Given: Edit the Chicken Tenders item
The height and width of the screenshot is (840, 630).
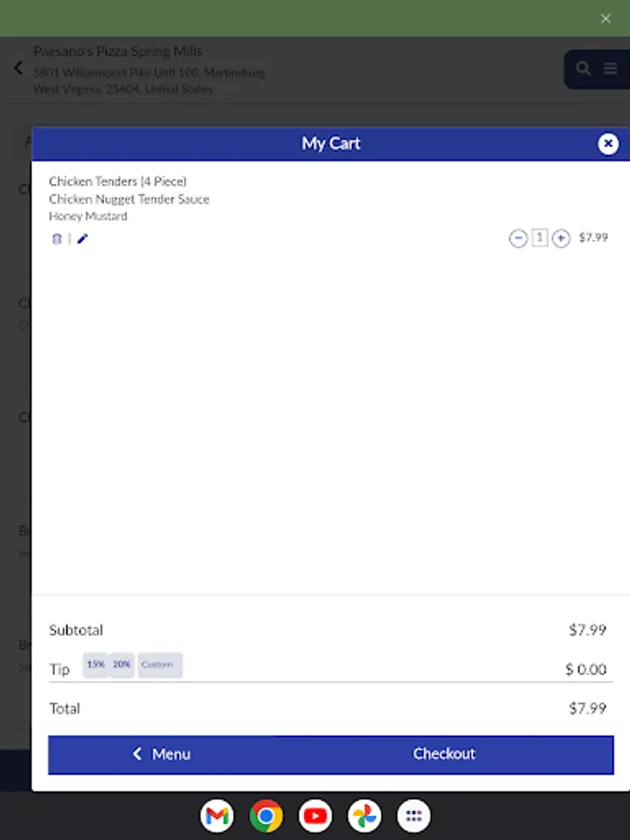Looking at the screenshot, I should click(82, 239).
